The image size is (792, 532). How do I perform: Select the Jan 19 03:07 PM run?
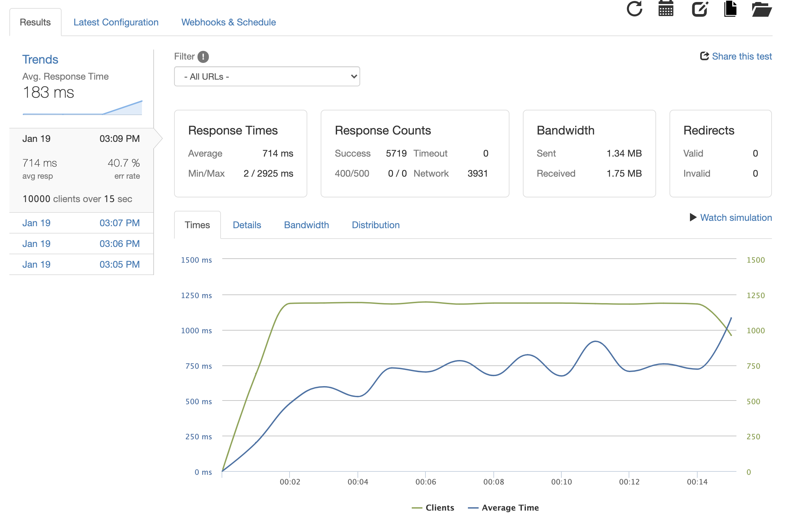81,223
